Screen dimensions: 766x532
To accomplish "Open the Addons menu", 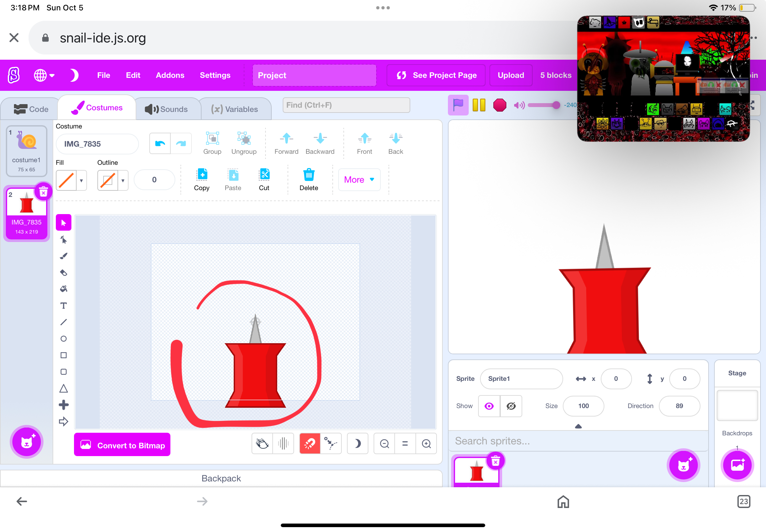I will (170, 75).
